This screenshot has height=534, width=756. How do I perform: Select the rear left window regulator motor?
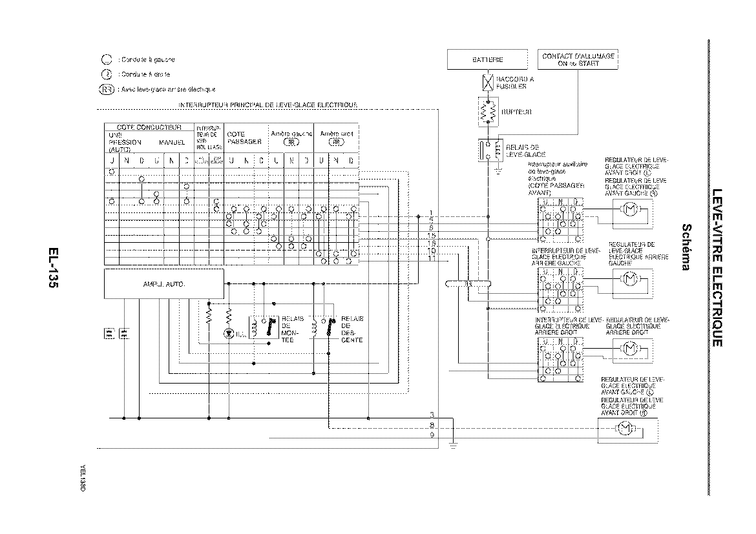(x=629, y=279)
